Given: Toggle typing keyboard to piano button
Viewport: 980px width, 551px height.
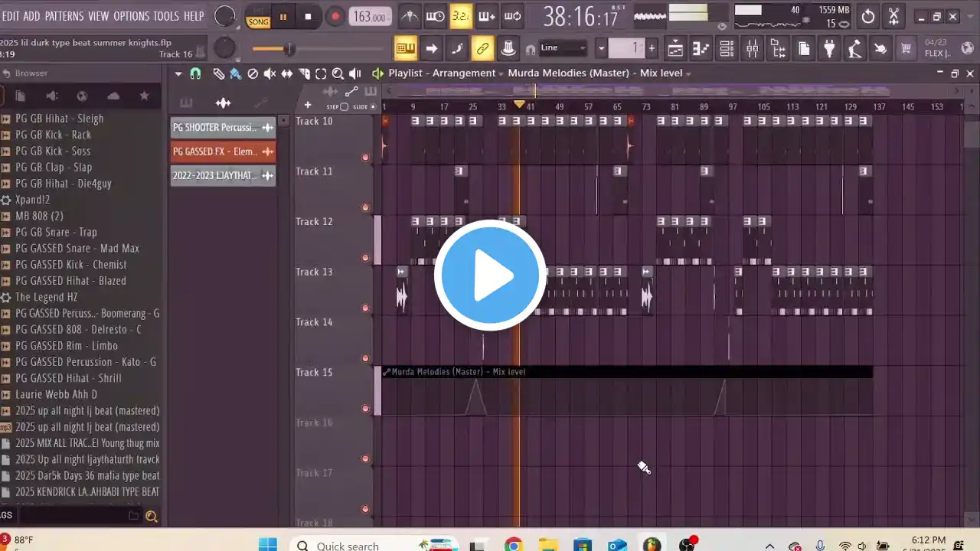Looking at the screenshot, I should tap(406, 49).
